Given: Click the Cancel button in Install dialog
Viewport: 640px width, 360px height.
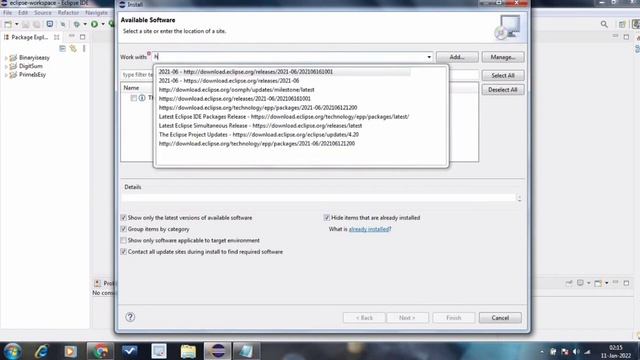Looking at the screenshot, I should click(x=500, y=318).
